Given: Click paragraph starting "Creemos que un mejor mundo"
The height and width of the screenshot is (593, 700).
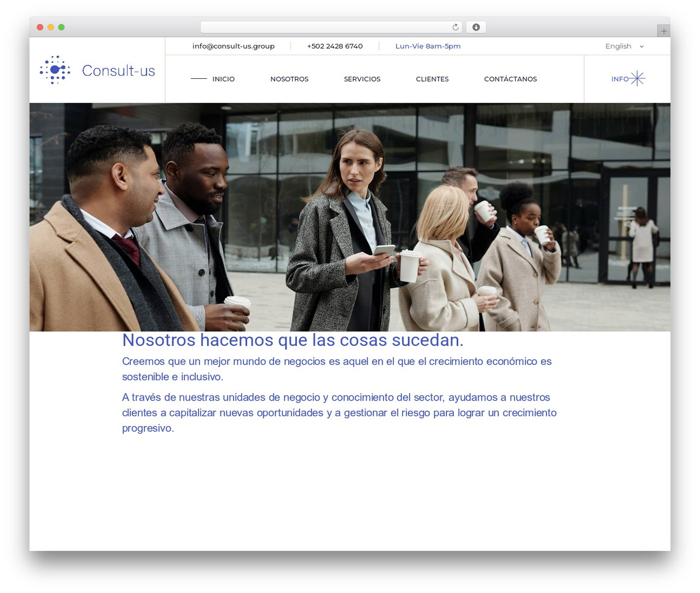Looking at the screenshot, I should [x=337, y=369].
